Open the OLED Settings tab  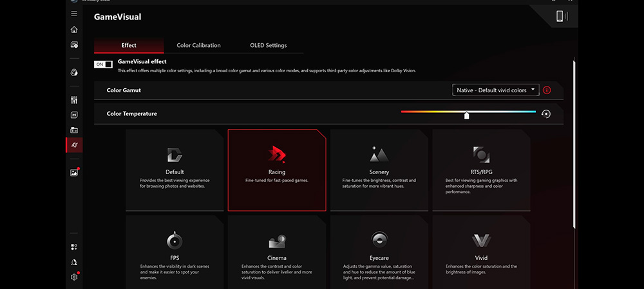pyautogui.click(x=268, y=45)
